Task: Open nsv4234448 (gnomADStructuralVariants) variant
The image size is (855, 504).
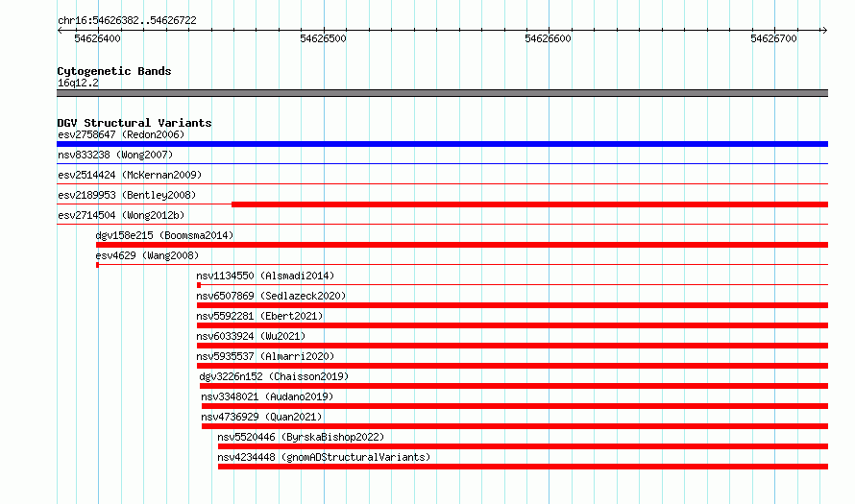Action: 324,457
